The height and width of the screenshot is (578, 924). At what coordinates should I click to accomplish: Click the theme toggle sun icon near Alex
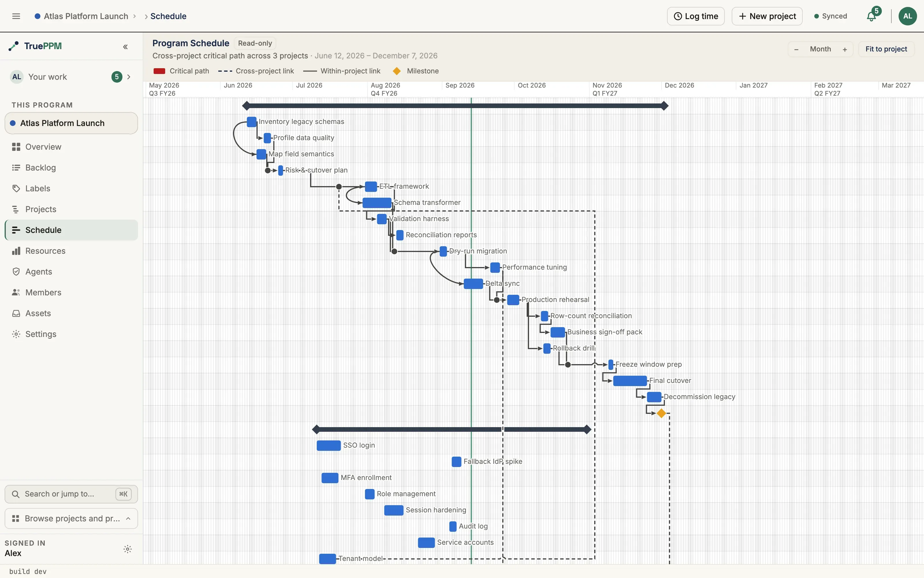[128, 549]
